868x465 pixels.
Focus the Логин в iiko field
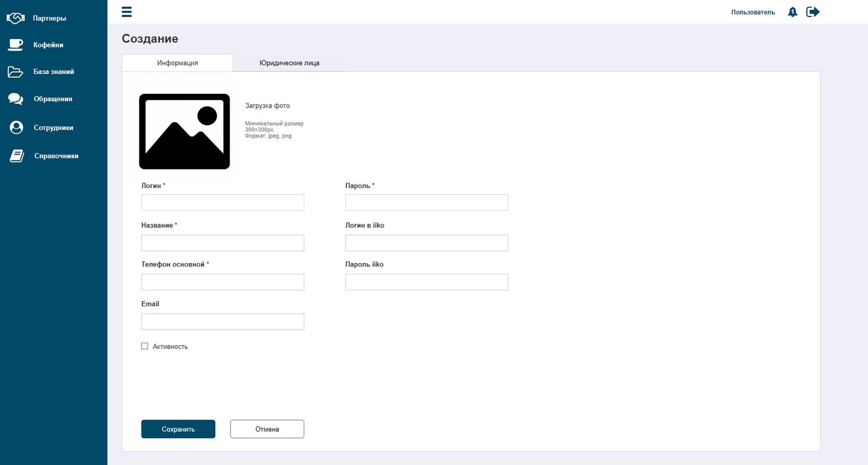coord(427,243)
